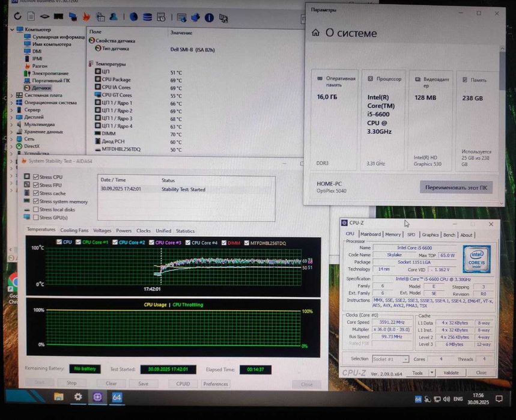This screenshot has height=420, width=516.
Task: Switch to AIDA64 taskbar icon
Action: pyautogui.click(x=117, y=397)
